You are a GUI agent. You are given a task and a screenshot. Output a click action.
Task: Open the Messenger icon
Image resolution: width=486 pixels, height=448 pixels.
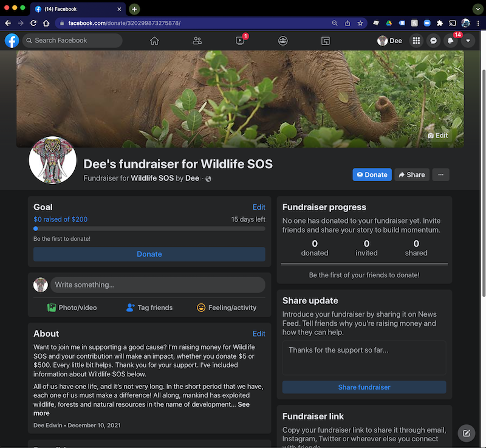click(x=433, y=41)
